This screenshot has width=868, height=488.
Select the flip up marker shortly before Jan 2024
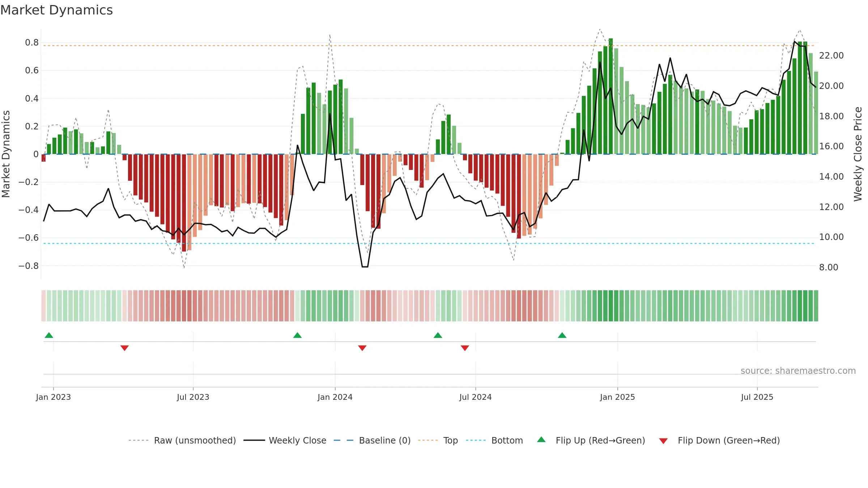coord(297,335)
